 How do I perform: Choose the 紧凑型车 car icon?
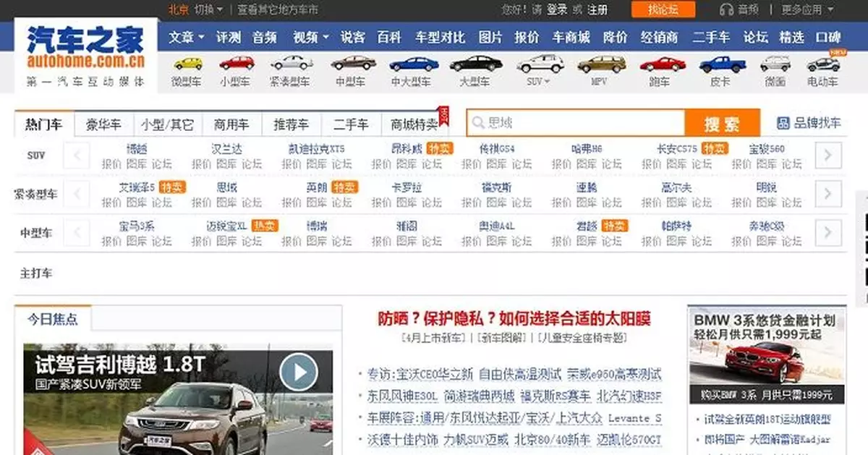click(x=291, y=63)
